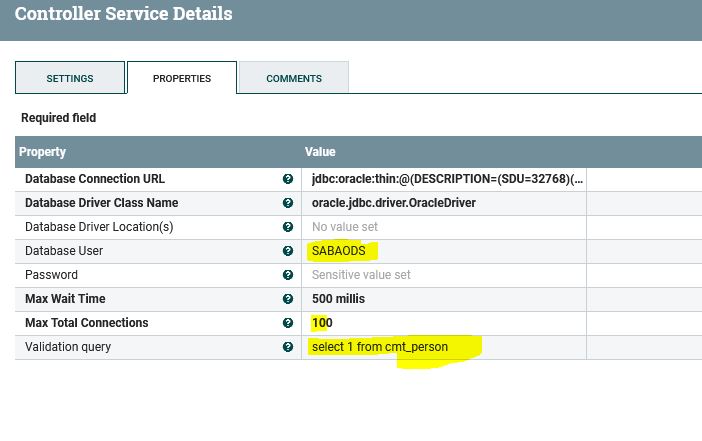Click help icon for Database Driver Class Name

(288, 203)
